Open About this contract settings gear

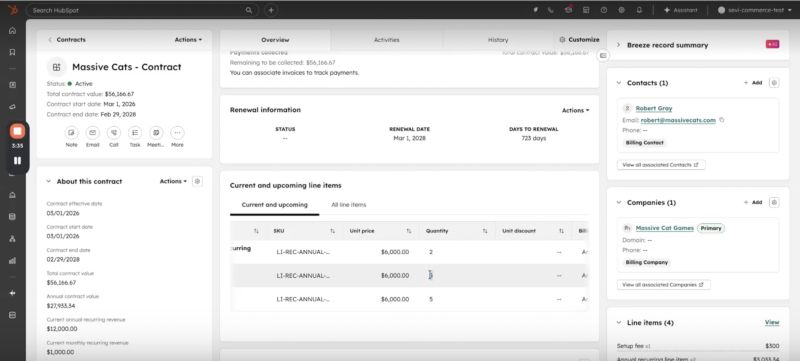[197, 181]
